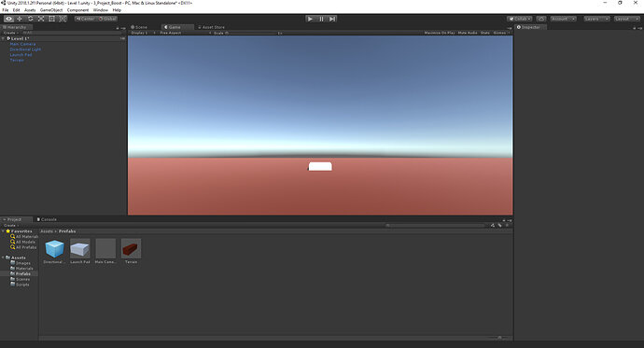Collapse the Assets folder tree
Screen dimensions: 644x348
(x=4, y=258)
